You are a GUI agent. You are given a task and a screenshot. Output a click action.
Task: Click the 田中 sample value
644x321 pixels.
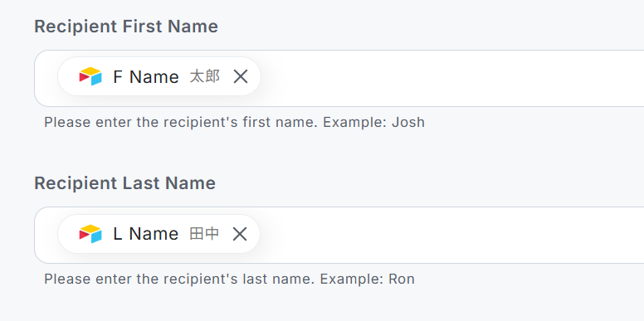(204, 234)
